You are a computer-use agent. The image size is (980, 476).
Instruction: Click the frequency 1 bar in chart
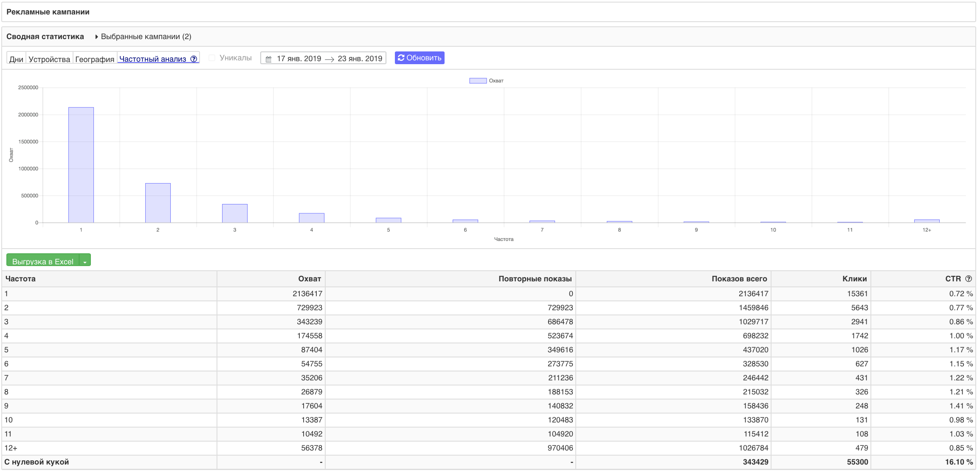[81, 165]
